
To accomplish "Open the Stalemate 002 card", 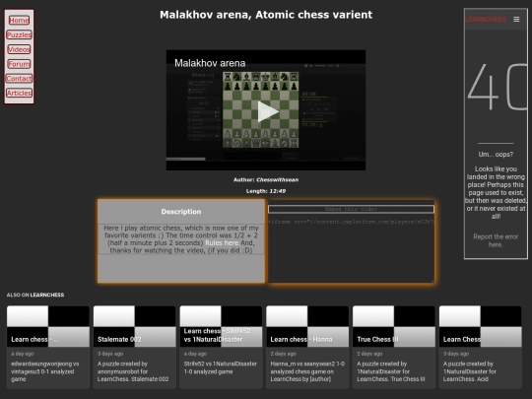I will [x=135, y=347].
